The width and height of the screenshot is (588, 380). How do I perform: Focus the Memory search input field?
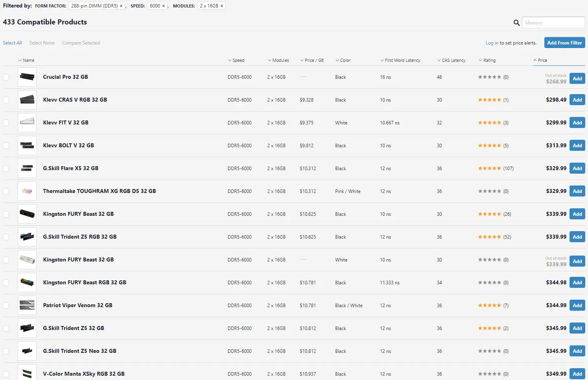tap(553, 23)
